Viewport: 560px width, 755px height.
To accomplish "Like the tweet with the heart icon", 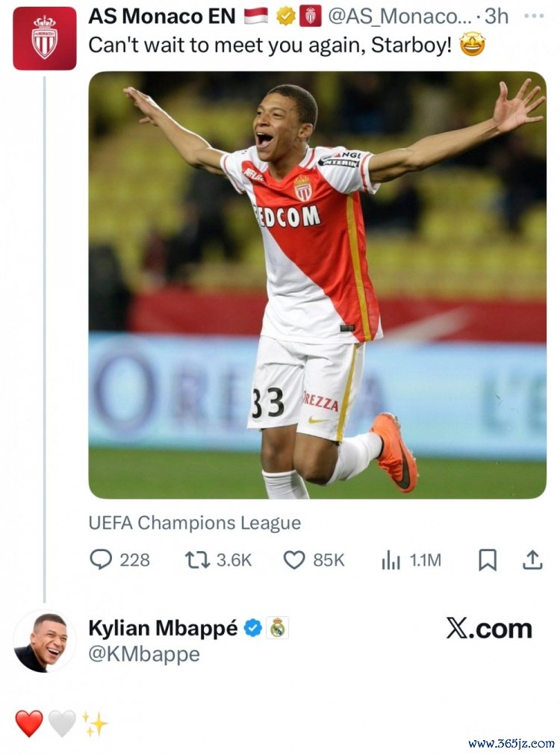I will click(x=294, y=559).
